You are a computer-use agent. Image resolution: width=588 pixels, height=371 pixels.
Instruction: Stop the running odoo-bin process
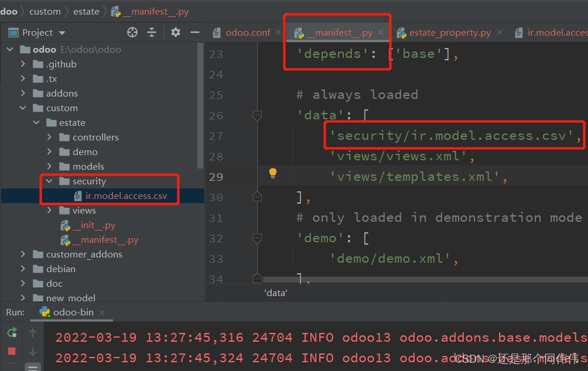[x=11, y=351]
